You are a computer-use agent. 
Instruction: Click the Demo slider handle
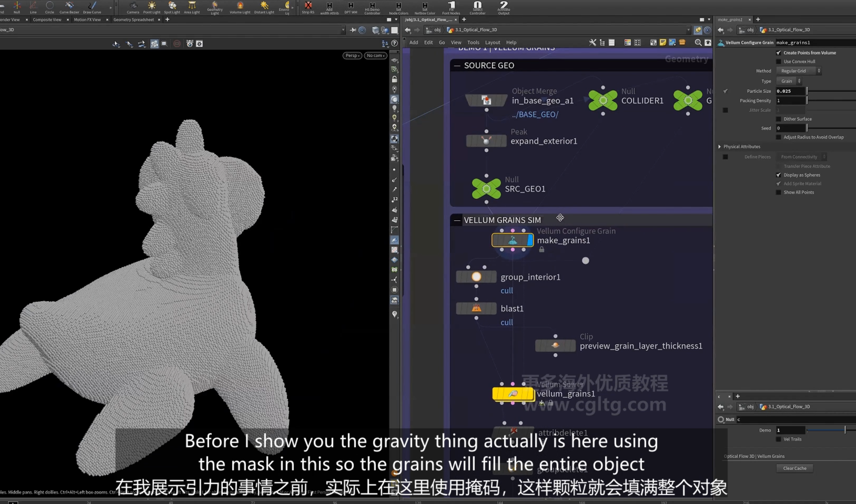(x=845, y=430)
